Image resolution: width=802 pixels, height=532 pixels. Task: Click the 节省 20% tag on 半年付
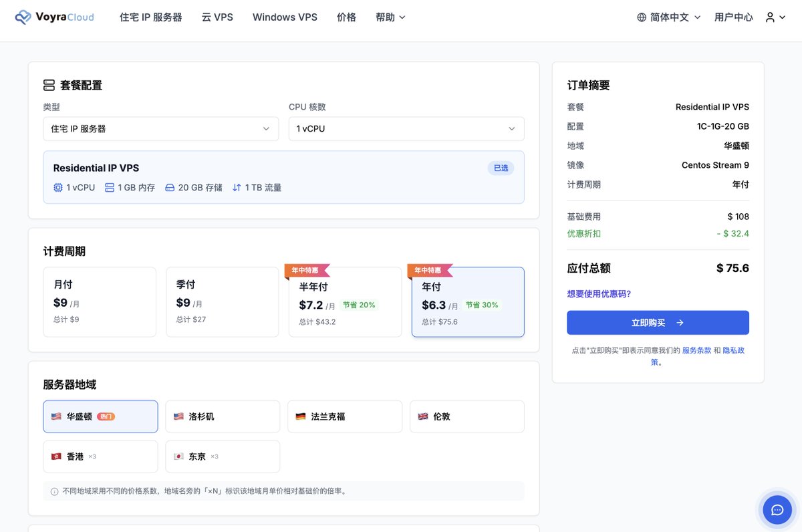tap(359, 305)
